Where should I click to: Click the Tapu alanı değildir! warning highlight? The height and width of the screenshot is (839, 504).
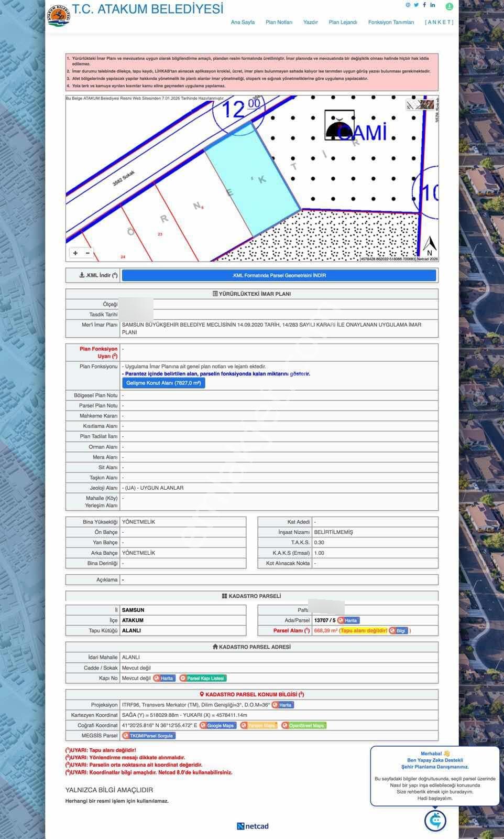tap(364, 631)
